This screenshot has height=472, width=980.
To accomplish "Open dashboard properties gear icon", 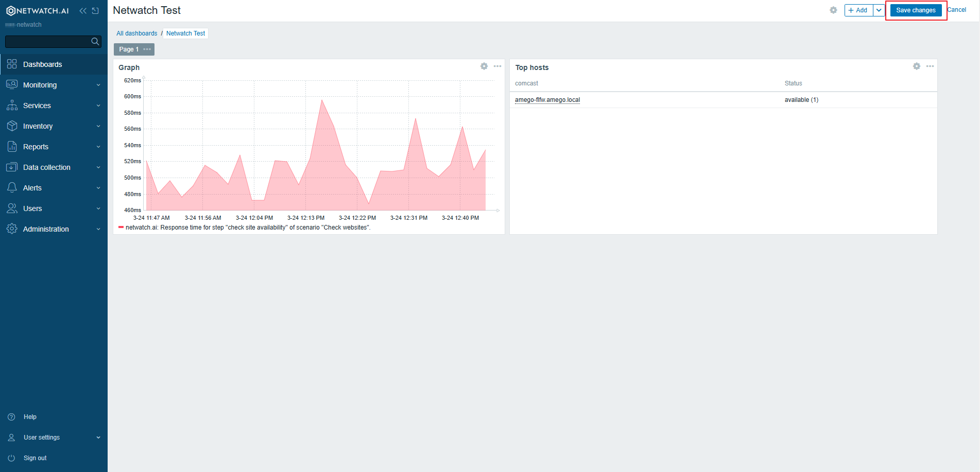I will point(833,10).
